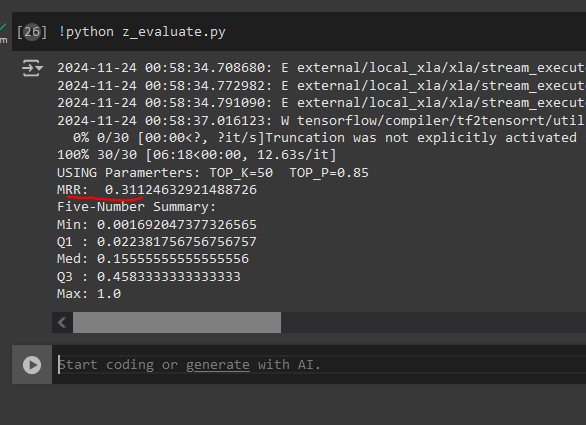
Task: Select the "Five-Number Summary:" output line
Action: pos(136,207)
